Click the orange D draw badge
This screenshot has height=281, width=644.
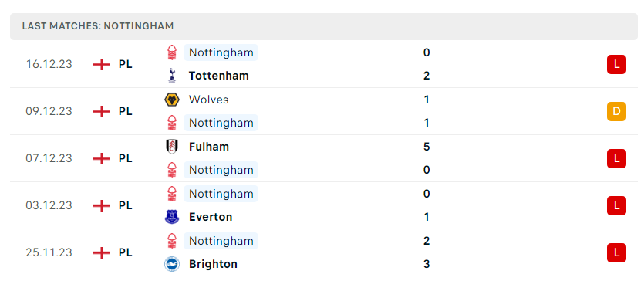[616, 111]
